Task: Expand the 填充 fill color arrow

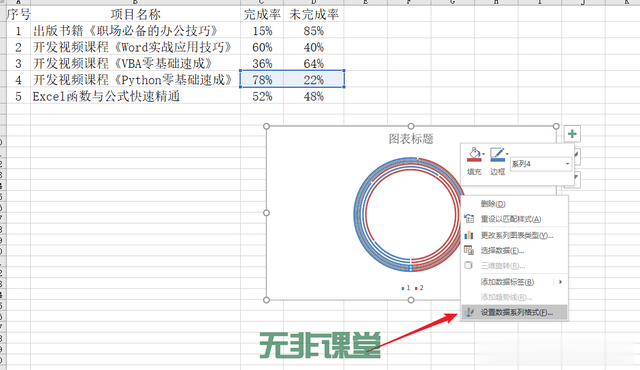Action: [x=483, y=154]
